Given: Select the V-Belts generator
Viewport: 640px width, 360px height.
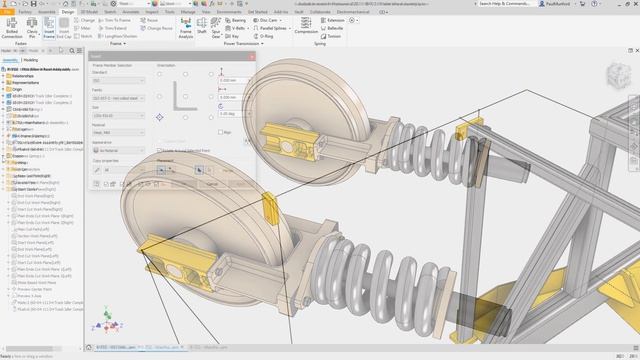Looking at the screenshot, I should (x=237, y=28).
